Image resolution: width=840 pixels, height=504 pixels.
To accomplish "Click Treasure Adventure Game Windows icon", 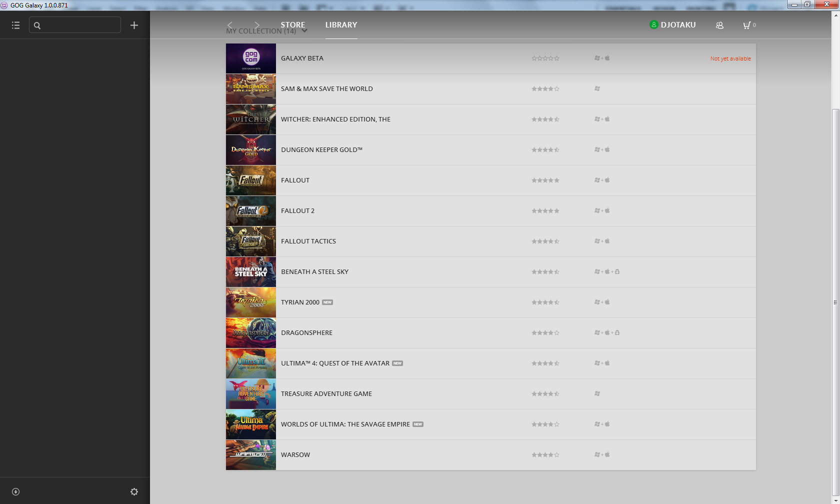I will (x=597, y=394).
